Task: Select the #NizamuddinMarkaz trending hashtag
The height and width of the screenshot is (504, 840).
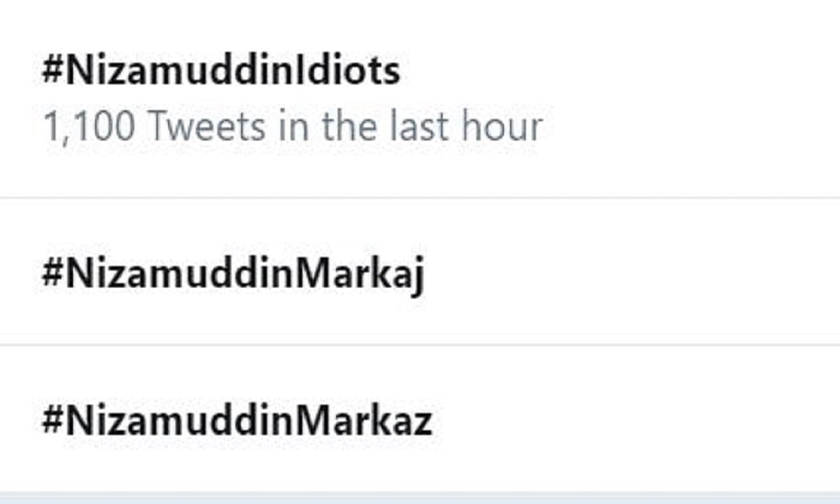Action: pos(237,421)
